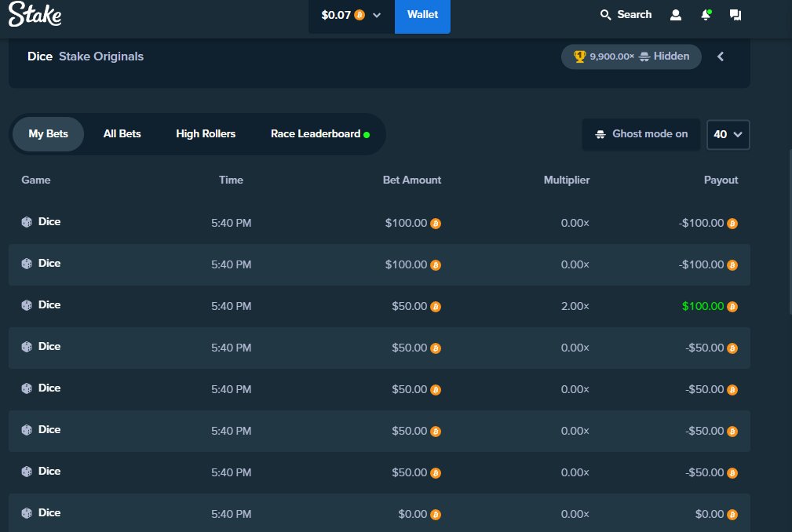This screenshot has width=792, height=532.
Task: Select the Dice bet with 2.00x multiplier
Action: [x=379, y=306]
